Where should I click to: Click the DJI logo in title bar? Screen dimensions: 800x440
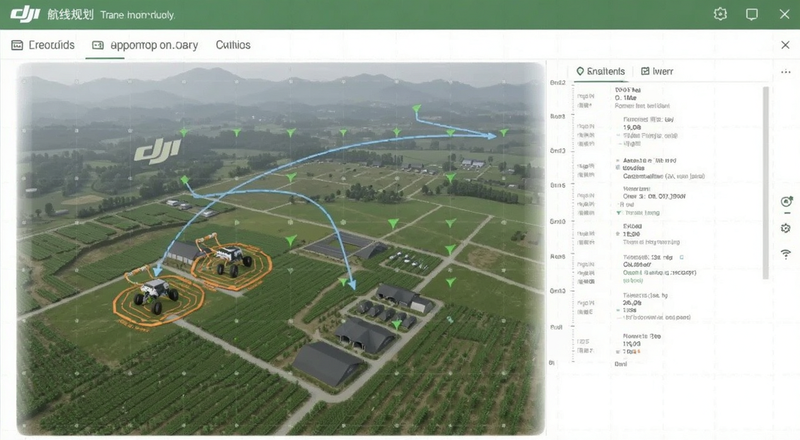[x=25, y=14]
